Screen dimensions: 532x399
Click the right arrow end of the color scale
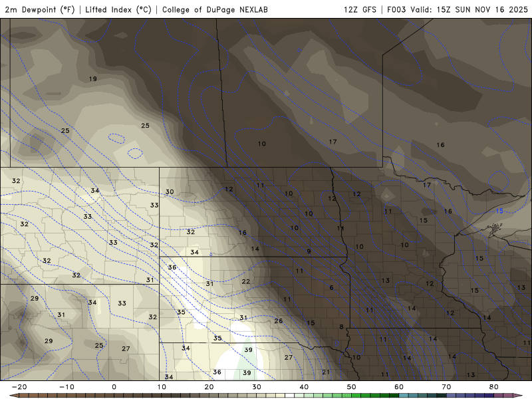click(x=518, y=395)
